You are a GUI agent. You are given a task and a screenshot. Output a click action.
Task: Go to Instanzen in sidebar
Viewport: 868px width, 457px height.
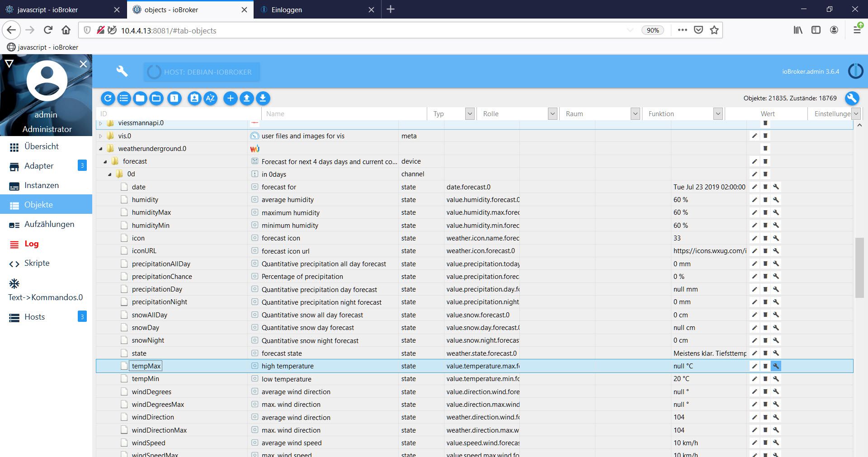(x=46, y=185)
